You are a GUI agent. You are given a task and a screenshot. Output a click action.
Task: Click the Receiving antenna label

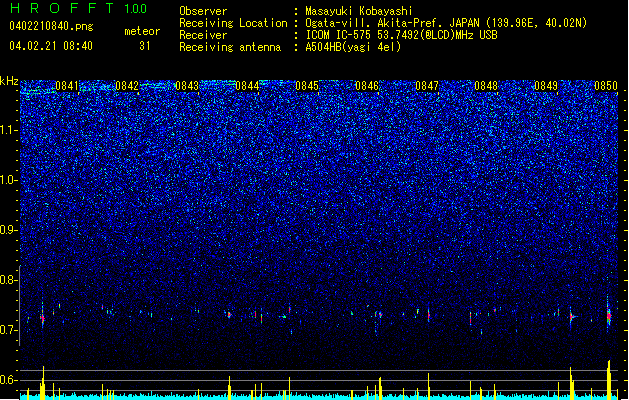point(230,47)
